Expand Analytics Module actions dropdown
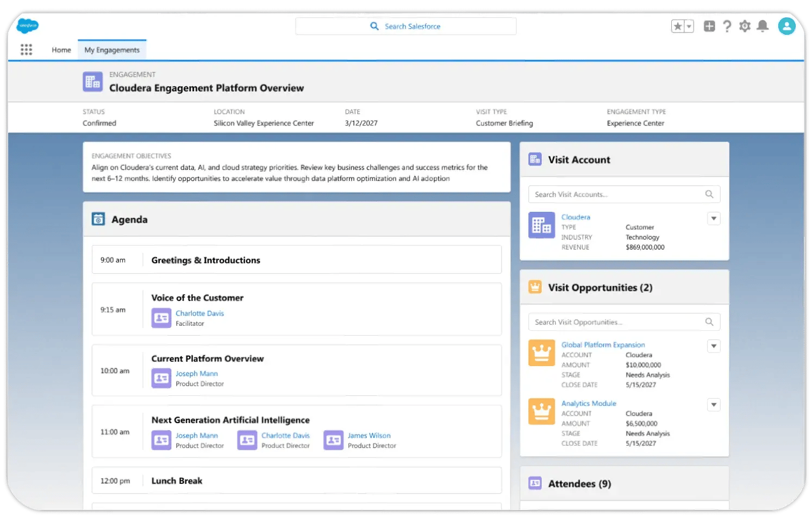Viewport: 812px width, 517px height. click(x=714, y=405)
